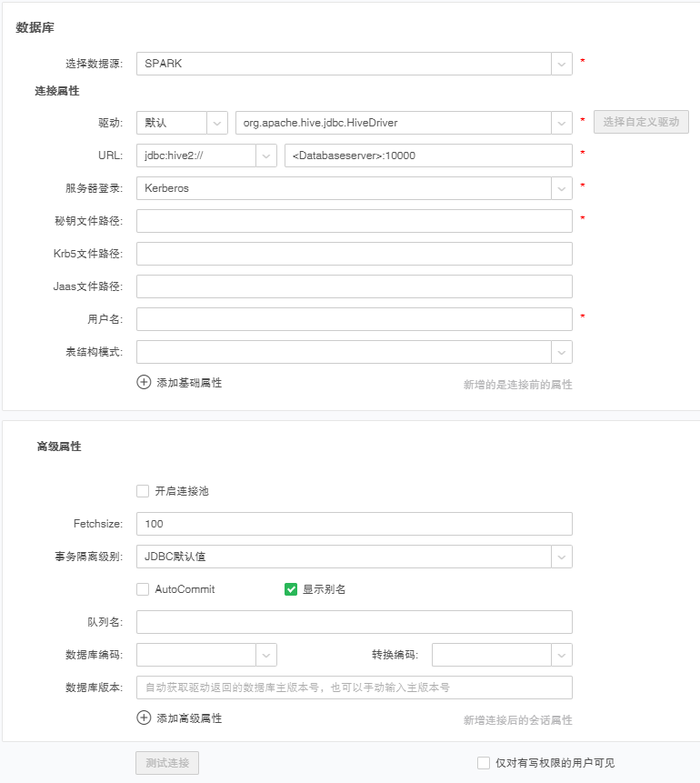Open the 转换编码 dropdown arrow

[562, 655]
